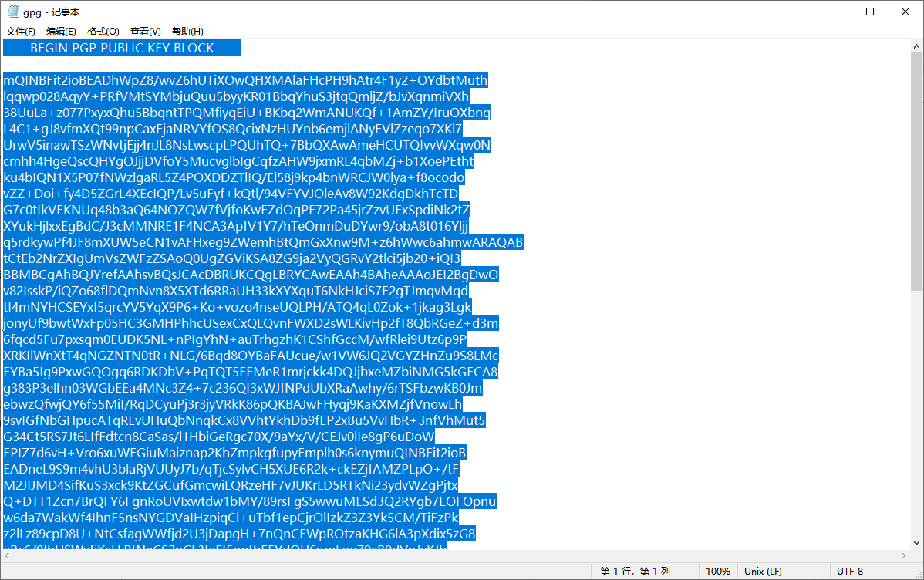Click the vertical scrollbar down arrow
The height and width of the screenshot is (580, 924).
[916, 543]
